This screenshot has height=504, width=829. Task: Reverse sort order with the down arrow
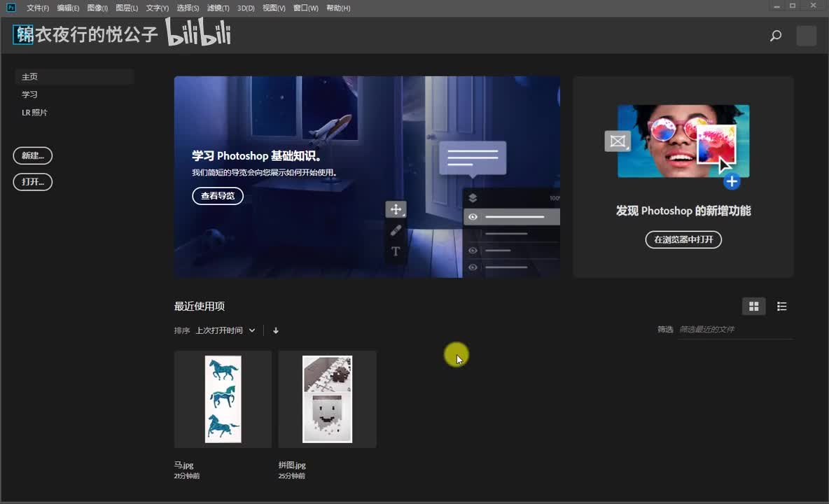click(x=275, y=330)
